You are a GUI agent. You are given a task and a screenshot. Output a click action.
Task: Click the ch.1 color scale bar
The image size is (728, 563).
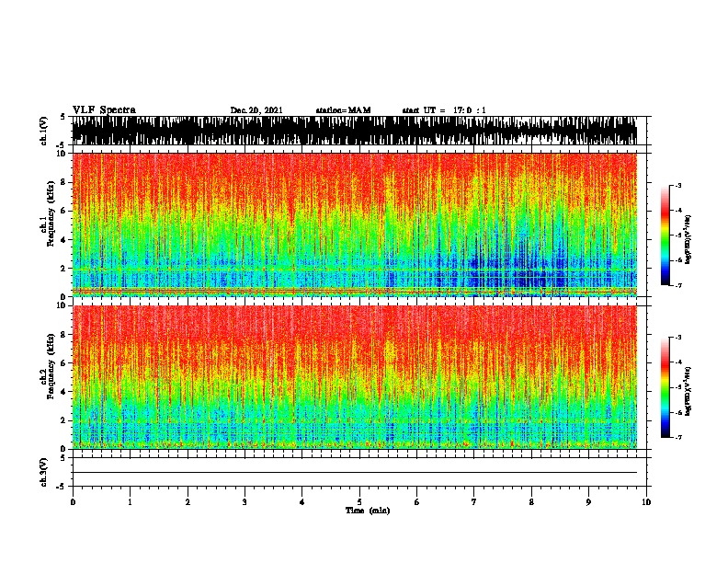pyautogui.click(x=665, y=236)
